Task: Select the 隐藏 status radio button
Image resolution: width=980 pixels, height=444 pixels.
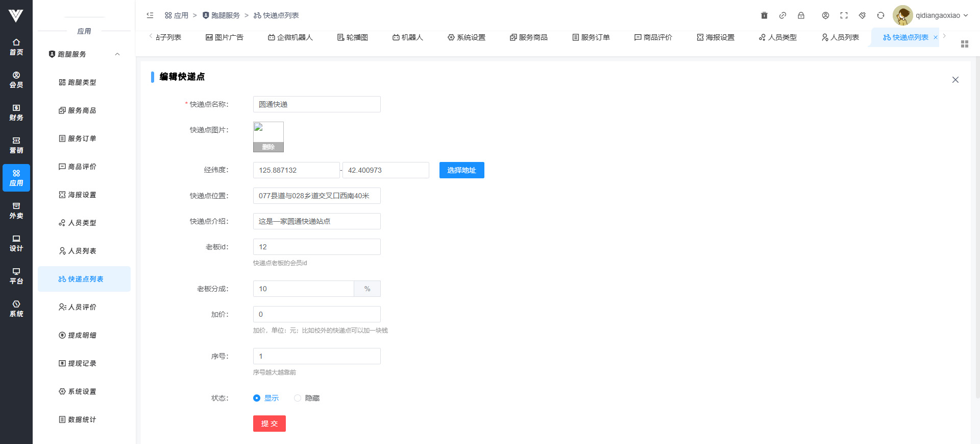Action: (298, 398)
